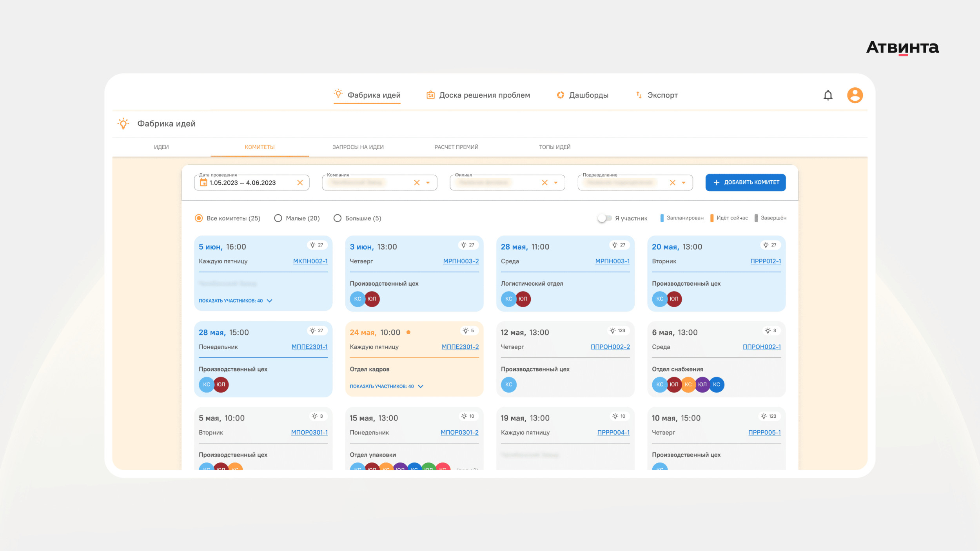Viewport: 980px width, 551px height.
Task: Open the Подразделение dropdown arrow
Action: [684, 183]
